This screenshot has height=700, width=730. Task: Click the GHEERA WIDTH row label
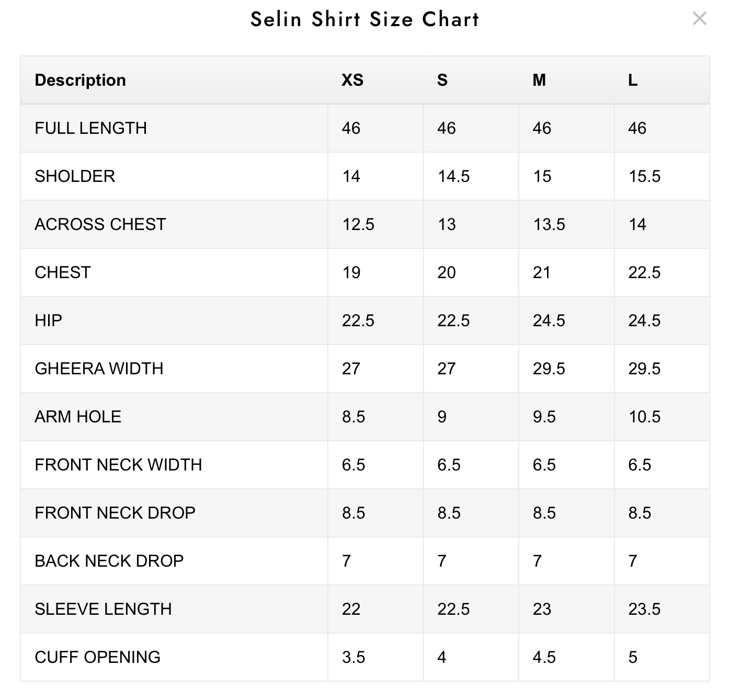click(x=99, y=369)
